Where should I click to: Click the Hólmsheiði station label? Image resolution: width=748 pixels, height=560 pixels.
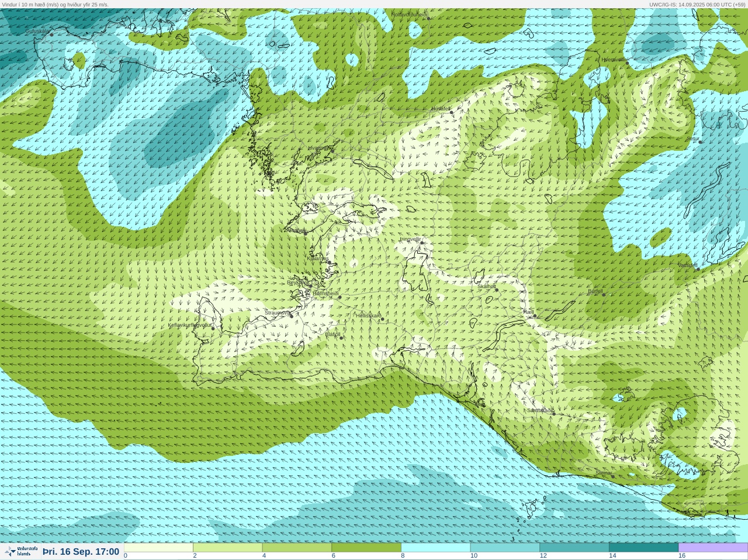click(x=325, y=293)
